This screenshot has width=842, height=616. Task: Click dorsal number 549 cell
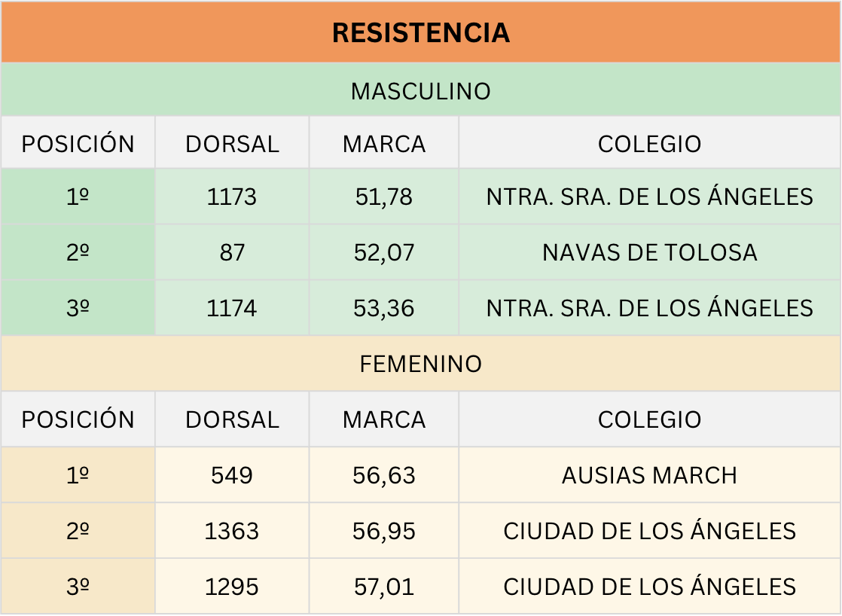[x=232, y=476]
